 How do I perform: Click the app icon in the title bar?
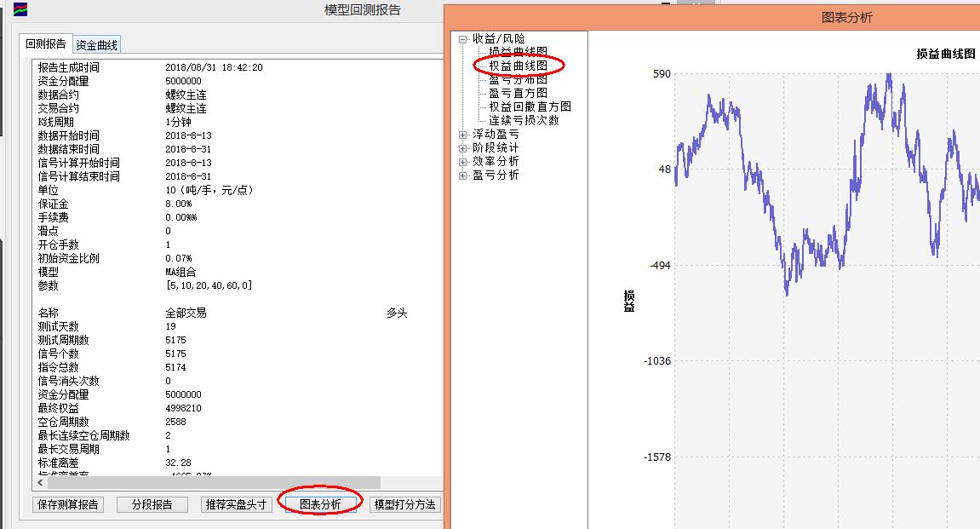tap(20, 10)
